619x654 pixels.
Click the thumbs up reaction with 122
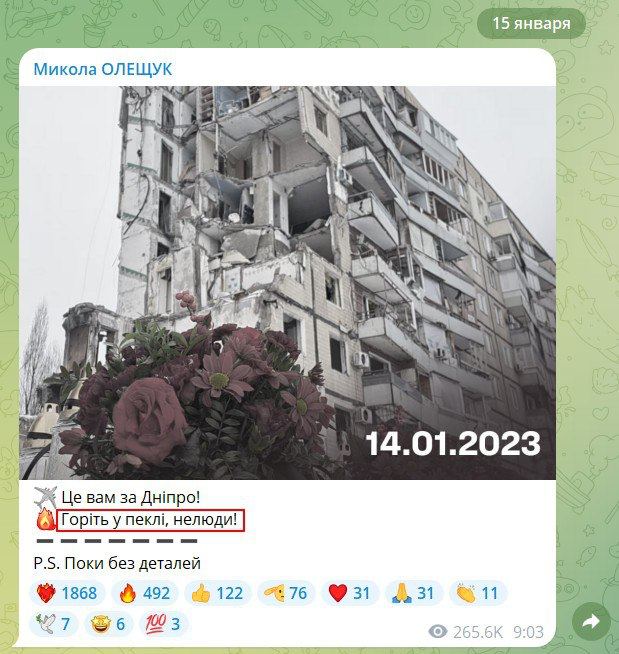pyautogui.click(x=218, y=593)
